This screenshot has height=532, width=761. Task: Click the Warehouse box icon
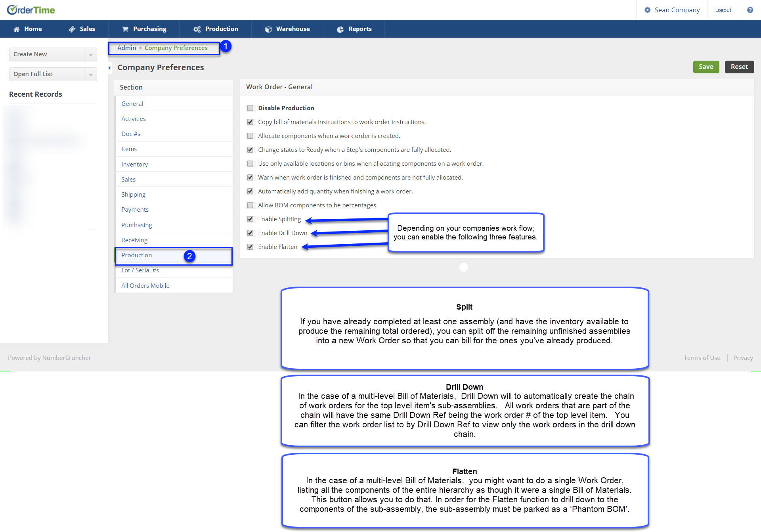[x=268, y=29]
